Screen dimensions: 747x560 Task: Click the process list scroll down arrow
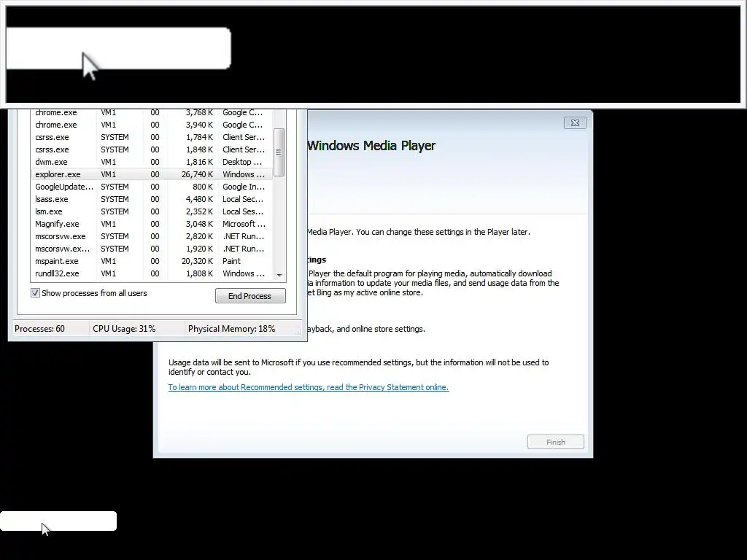(x=279, y=275)
